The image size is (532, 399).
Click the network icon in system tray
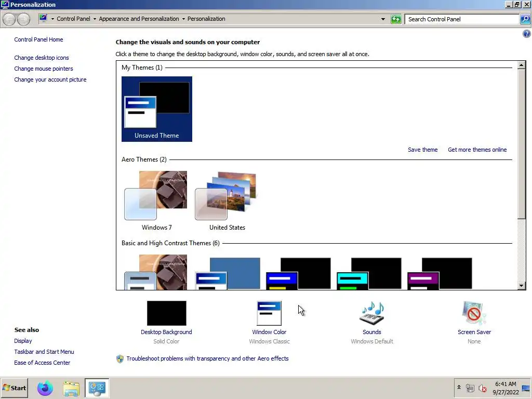pyautogui.click(x=470, y=388)
